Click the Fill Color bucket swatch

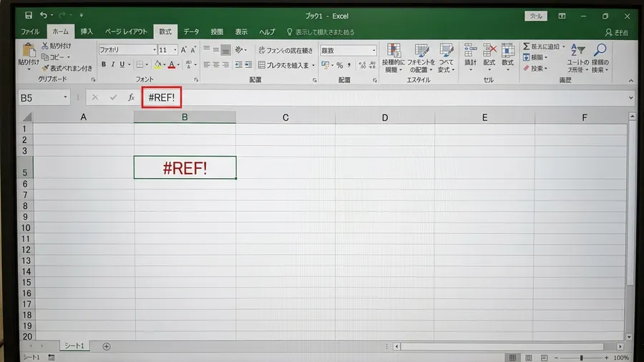click(x=157, y=64)
